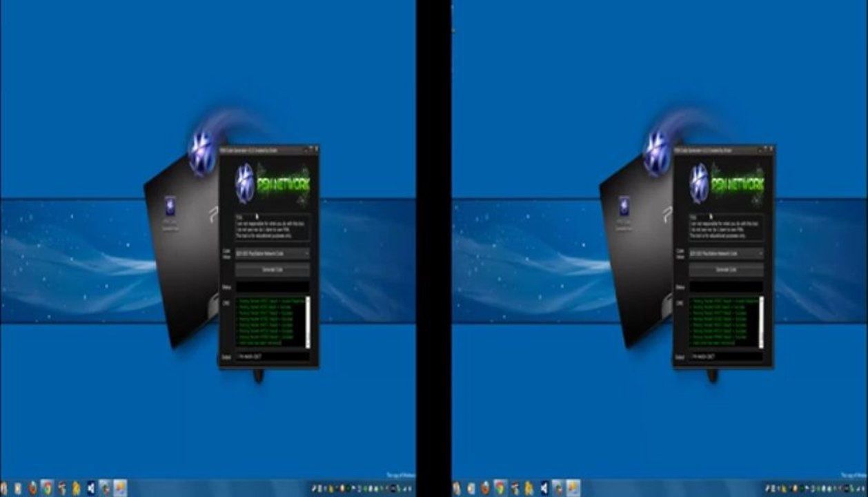
Task: Open Firefox from the right screen's taskbar
Action: pos(486,488)
